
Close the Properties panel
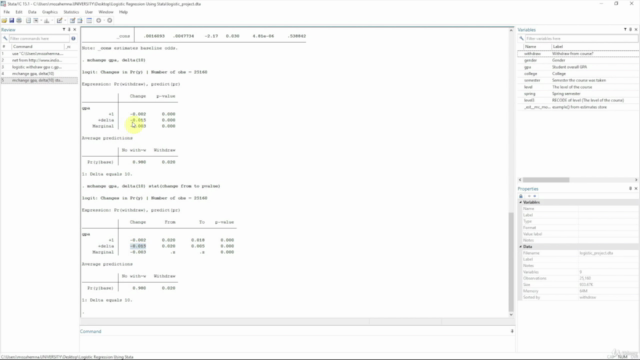click(636, 189)
